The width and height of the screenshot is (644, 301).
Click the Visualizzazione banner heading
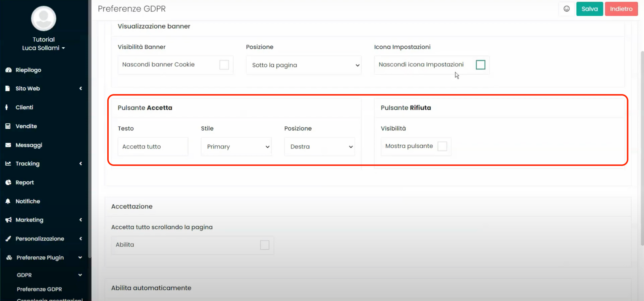point(154,26)
